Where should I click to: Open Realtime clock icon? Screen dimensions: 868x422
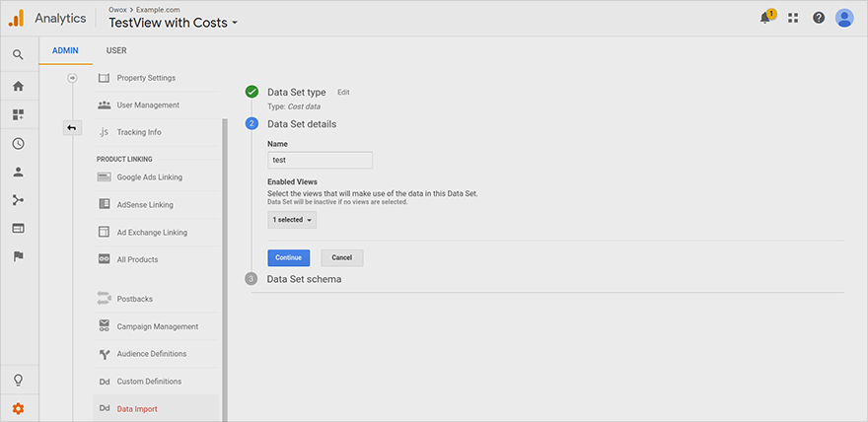click(19, 144)
